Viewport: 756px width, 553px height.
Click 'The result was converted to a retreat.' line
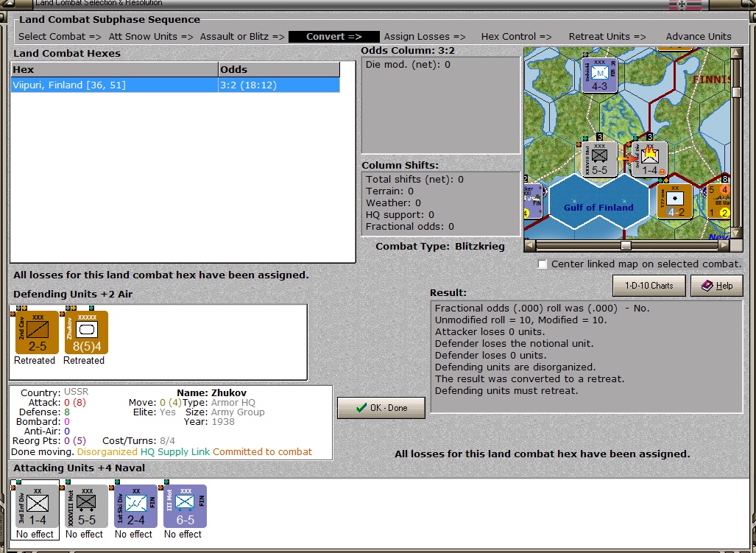coord(529,379)
